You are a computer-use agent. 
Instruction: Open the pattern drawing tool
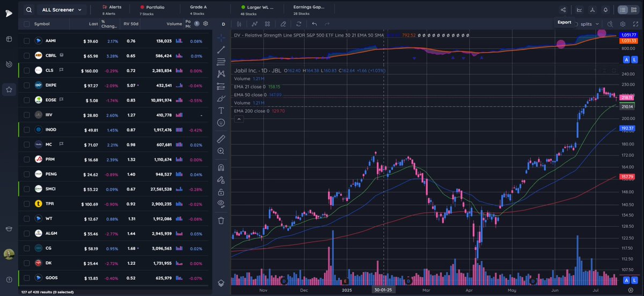221,74
